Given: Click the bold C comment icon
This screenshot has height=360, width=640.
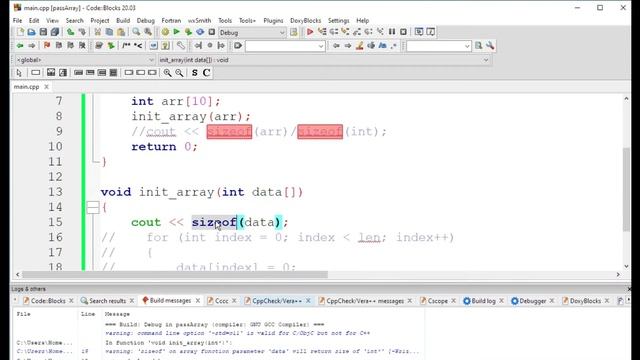Looking at the screenshot, I should pos(207,73).
